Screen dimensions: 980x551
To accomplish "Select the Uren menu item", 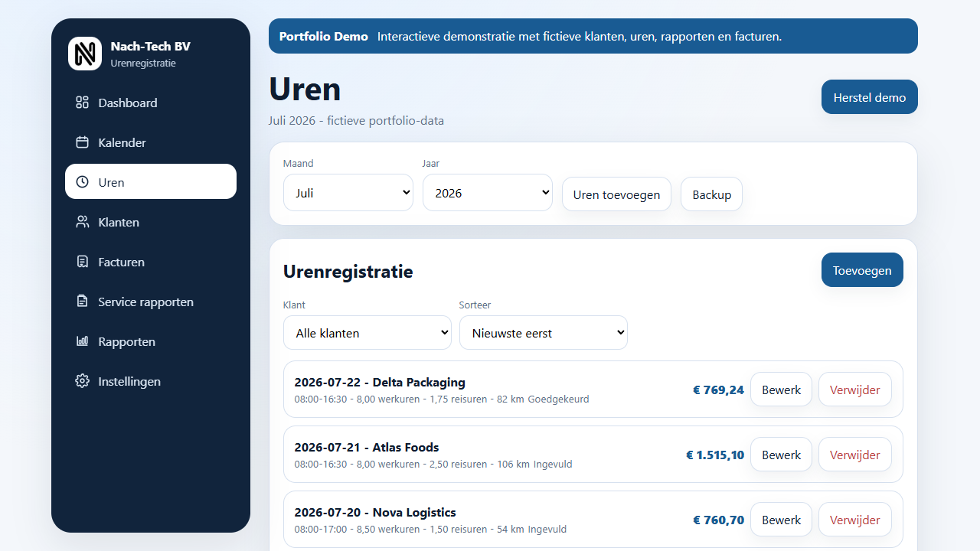I will [151, 182].
